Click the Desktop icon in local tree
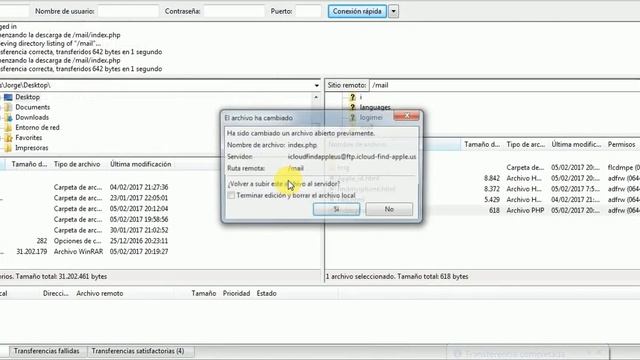The image size is (640, 360). 8,97
